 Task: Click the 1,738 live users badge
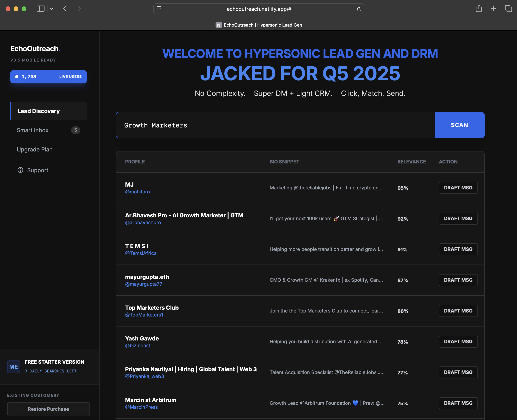48,77
